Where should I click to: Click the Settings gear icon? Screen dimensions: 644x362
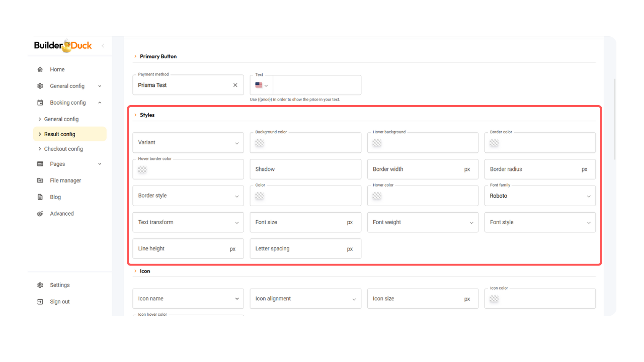click(40, 285)
